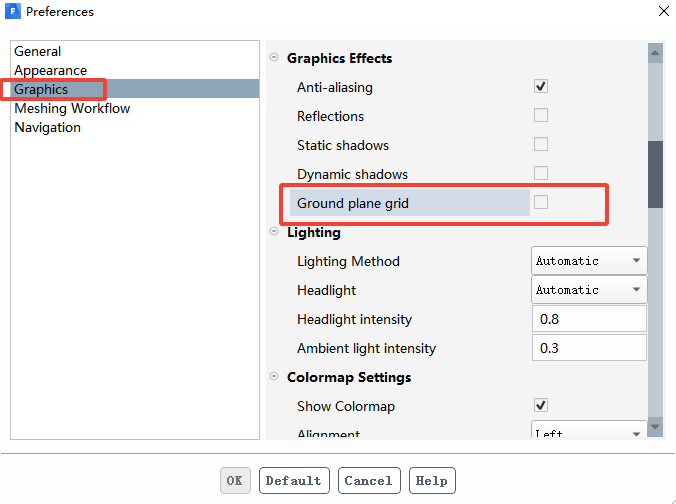Click the Static shadows label
The height and width of the screenshot is (504, 676).
coord(343,145)
